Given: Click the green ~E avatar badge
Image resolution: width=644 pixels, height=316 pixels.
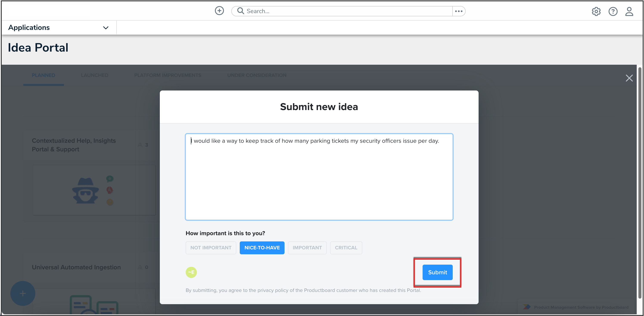Looking at the screenshot, I should [x=191, y=272].
